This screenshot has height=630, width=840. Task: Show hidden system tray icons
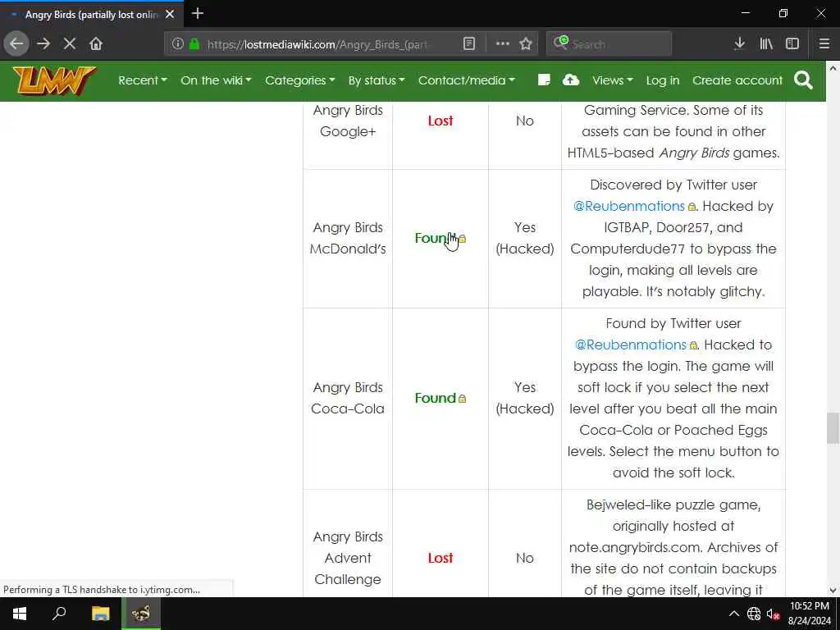tap(734, 614)
